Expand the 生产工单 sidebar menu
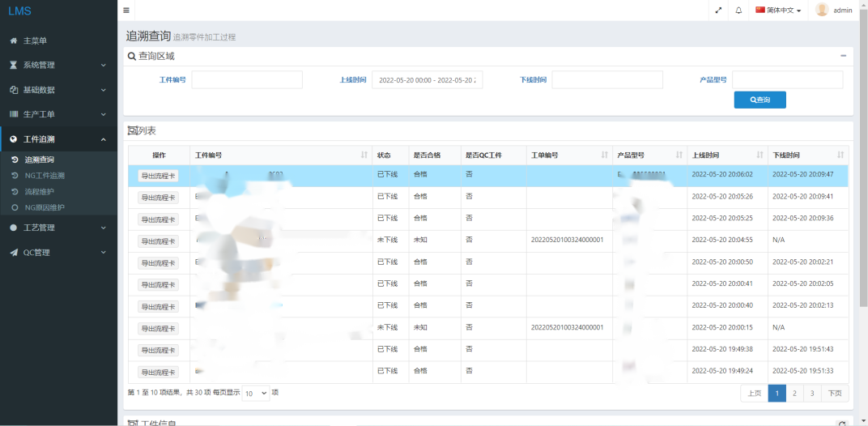The image size is (868, 426). click(x=58, y=114)
